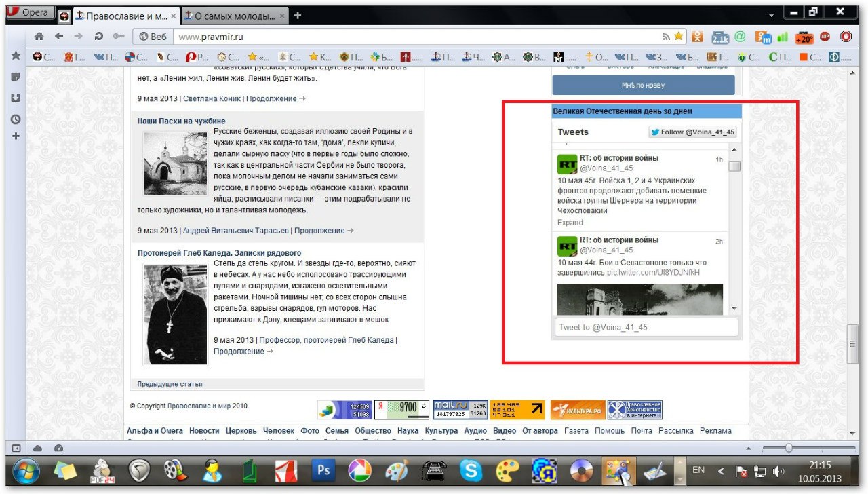Open Opera Link cloud icon
This screenshot has height=494, width=868.
click(x=37, y=448)
